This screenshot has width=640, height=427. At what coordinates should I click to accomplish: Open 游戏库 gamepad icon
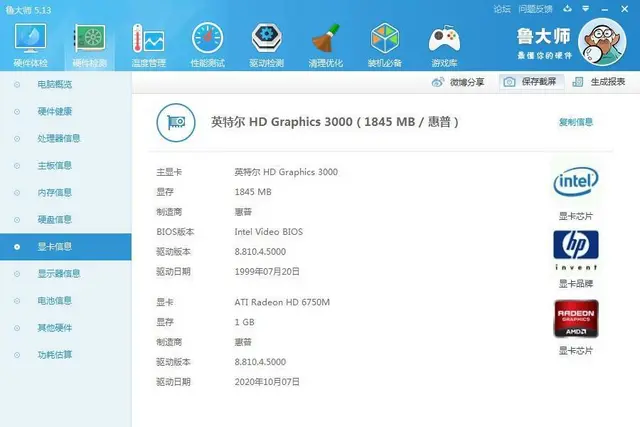click(444, 39)
